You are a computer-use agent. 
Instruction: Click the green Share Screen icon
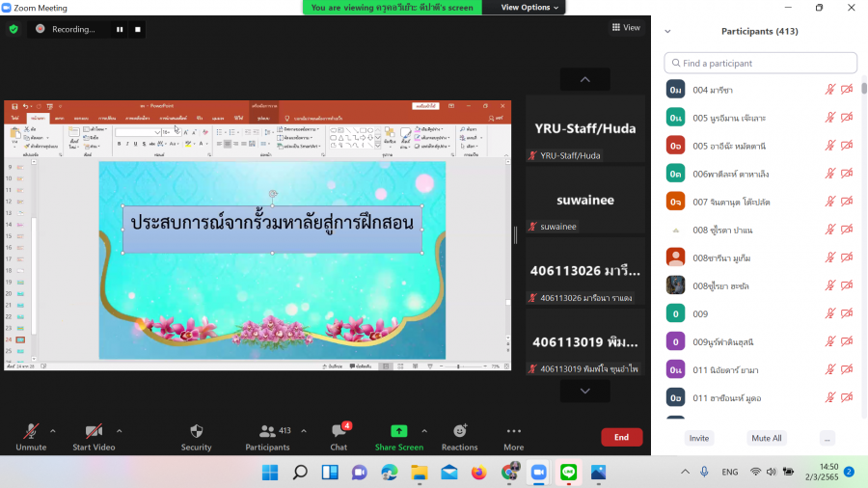398,431
